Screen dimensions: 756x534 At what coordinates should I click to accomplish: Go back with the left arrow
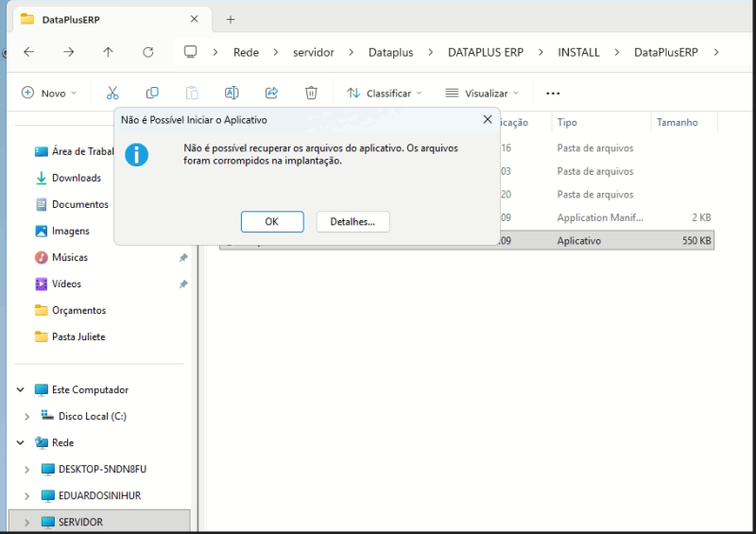tap(29, 52)
